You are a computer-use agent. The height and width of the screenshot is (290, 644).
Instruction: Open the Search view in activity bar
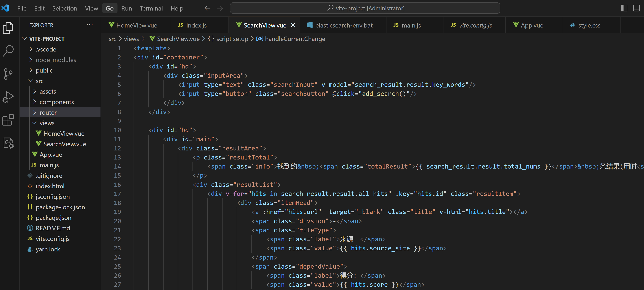8,51
